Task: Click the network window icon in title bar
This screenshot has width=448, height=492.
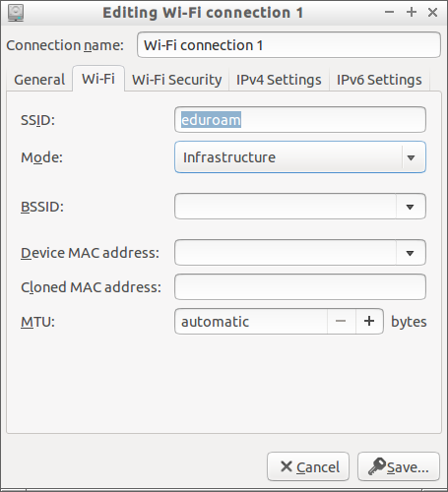Action: pyautogui.click(x=16, y=13)
